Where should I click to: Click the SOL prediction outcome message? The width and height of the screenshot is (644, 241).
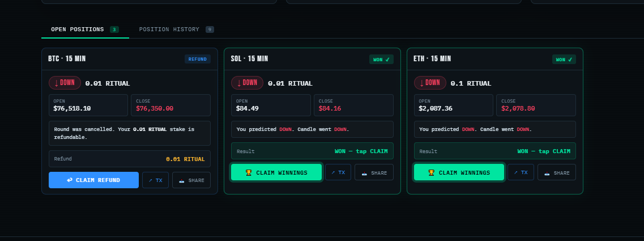tap(312, 129)
